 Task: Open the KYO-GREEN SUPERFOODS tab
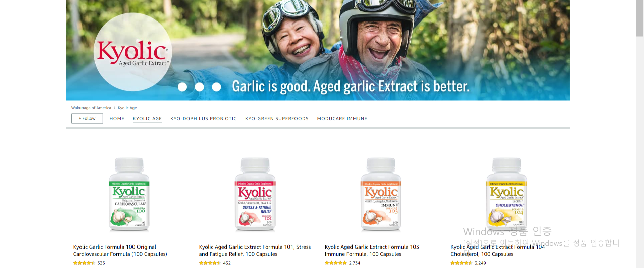[277, 119]
